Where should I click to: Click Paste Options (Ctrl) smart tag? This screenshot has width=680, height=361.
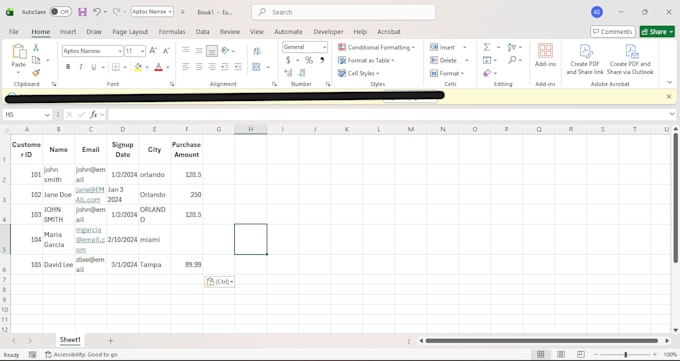[219, 282]
